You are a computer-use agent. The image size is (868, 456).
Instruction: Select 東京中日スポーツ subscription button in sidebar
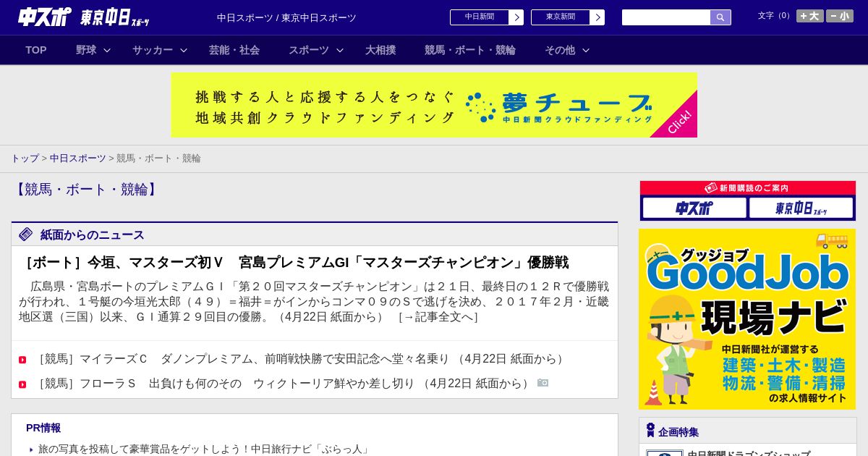point(801,208)
